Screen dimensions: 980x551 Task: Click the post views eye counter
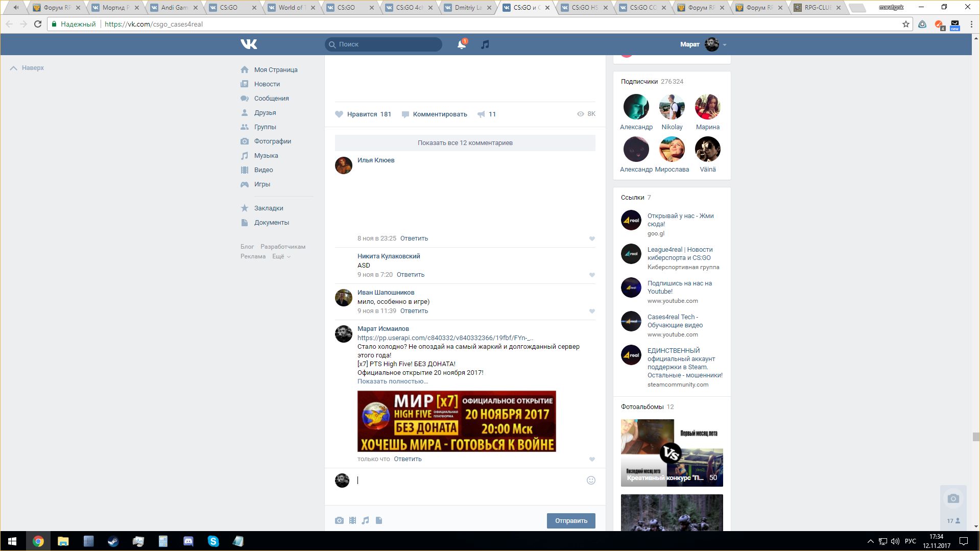(586, 114)
